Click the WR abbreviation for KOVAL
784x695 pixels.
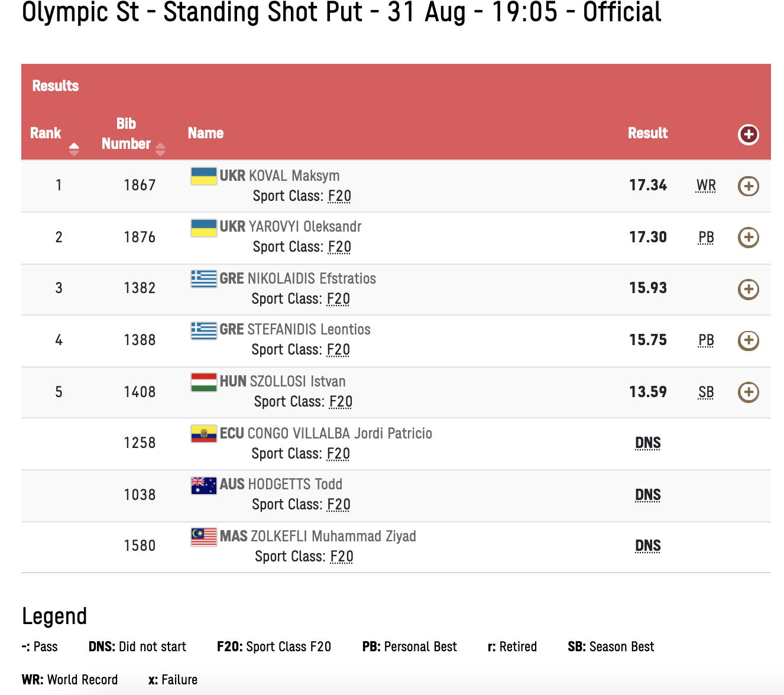coord(706,186)
